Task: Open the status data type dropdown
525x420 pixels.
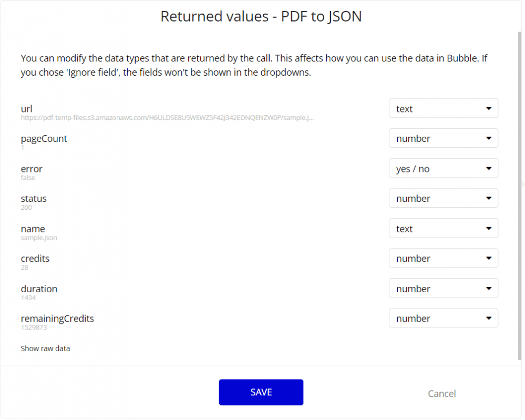Action: 443,199
